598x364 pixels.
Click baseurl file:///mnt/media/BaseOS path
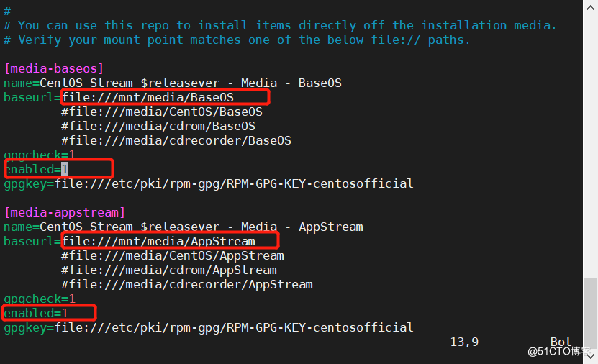tap(148, 97)
